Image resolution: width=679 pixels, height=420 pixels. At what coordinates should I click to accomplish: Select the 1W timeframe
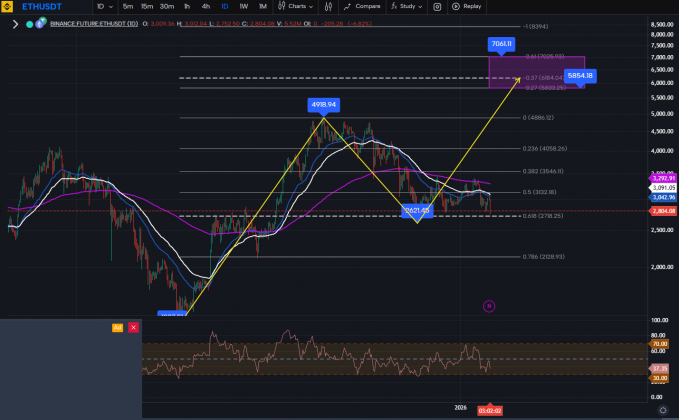point(243,7)
